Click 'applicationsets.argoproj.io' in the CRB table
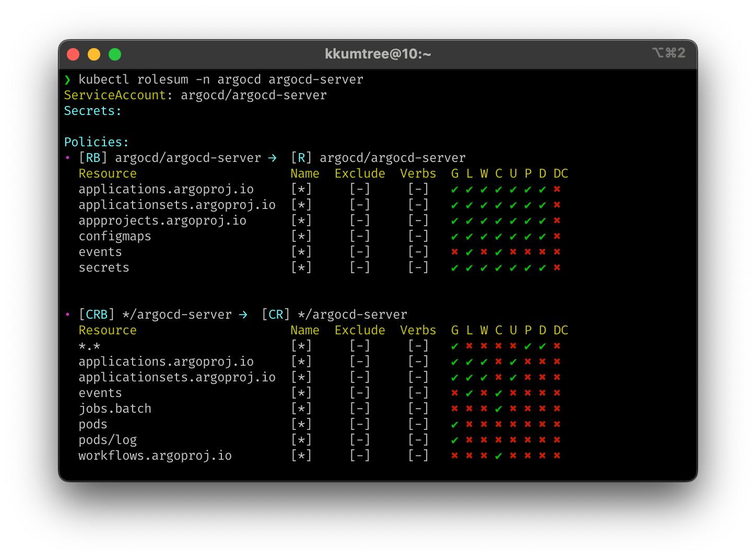The height and width of the screenshot is (559, 756). [177, 377]
